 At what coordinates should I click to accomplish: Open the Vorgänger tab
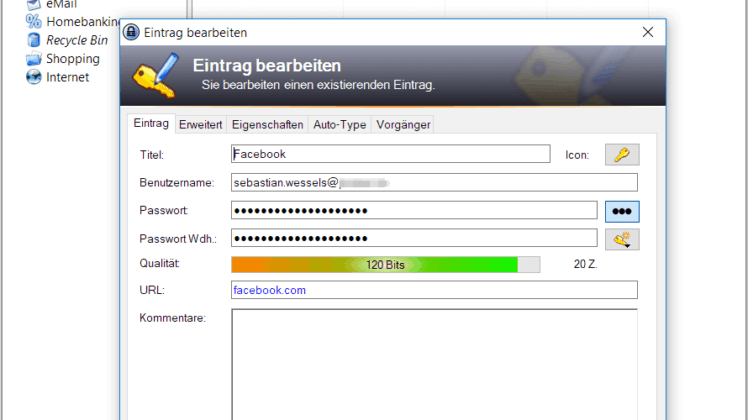pyautogui.click(x=403, y=125)
